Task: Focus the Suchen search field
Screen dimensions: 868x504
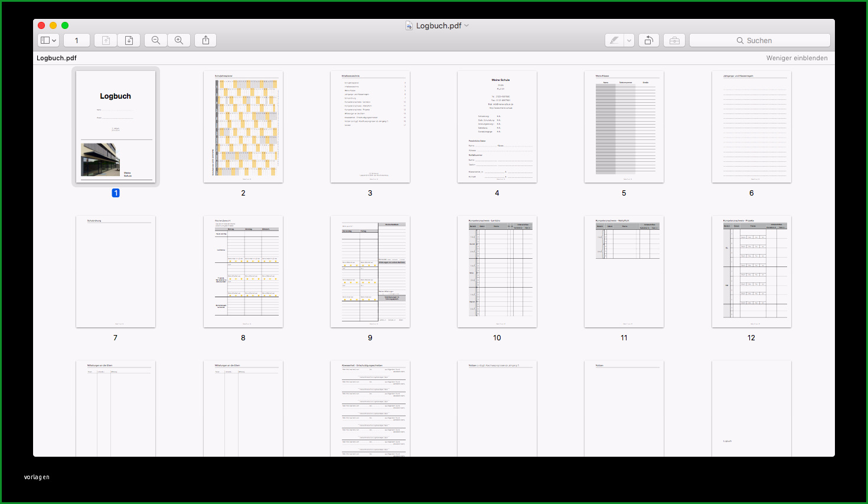Action: (x=760, y=40)
